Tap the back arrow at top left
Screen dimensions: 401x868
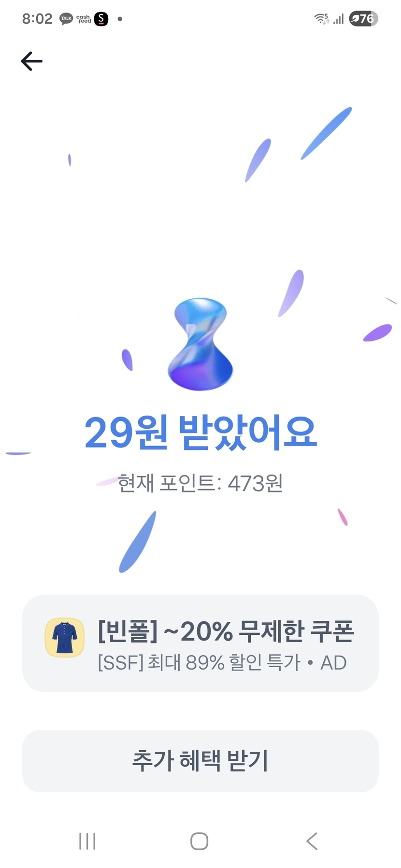(32, 61)
